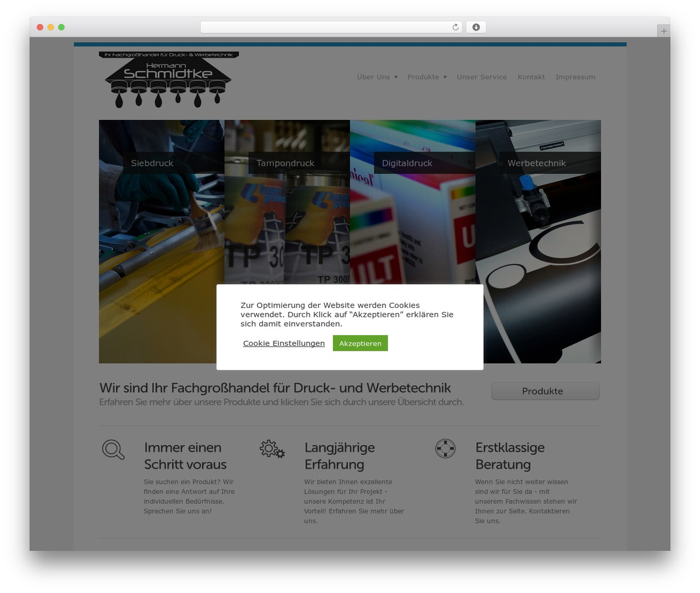Viewport: 700px width, 593px height.
Task: Click the grey Produkte button
Action: [545, 391]
